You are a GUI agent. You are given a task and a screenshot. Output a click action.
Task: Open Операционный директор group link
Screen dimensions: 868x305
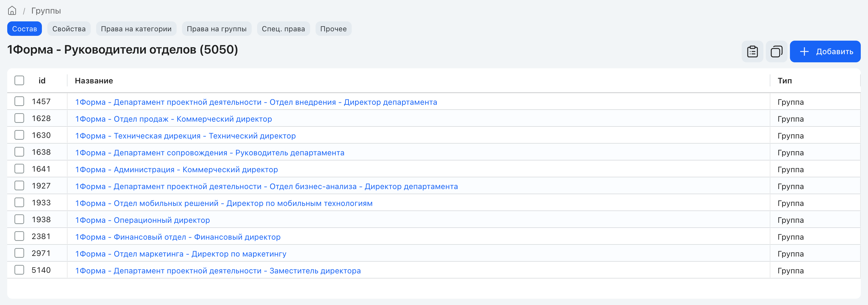(x=142, y=220)
